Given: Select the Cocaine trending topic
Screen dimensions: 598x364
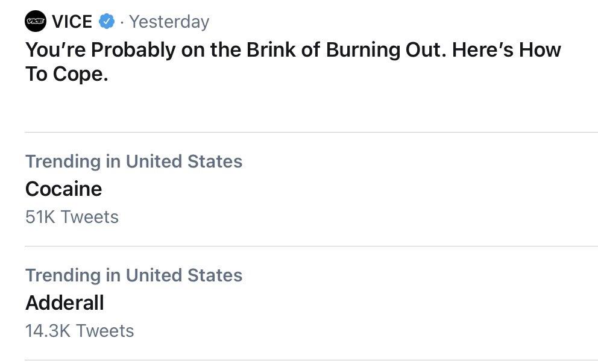Looking at the screenshot, I should click(x=63, y=189).
